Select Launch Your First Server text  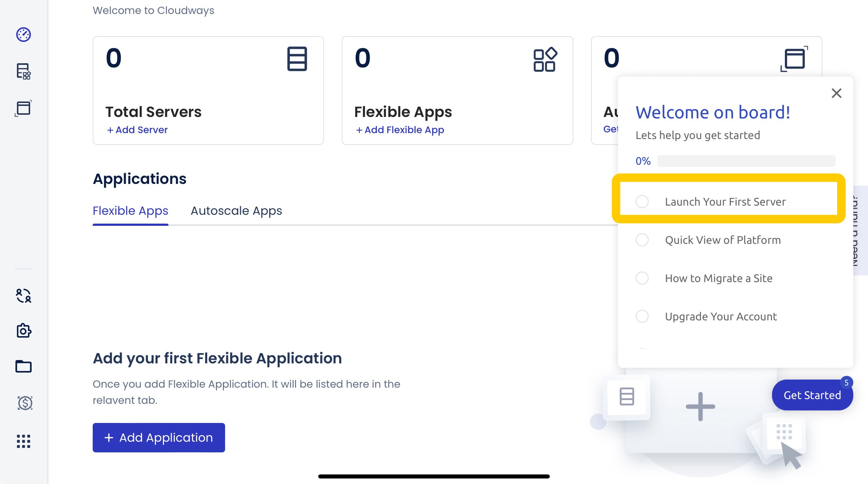(725, 202)
